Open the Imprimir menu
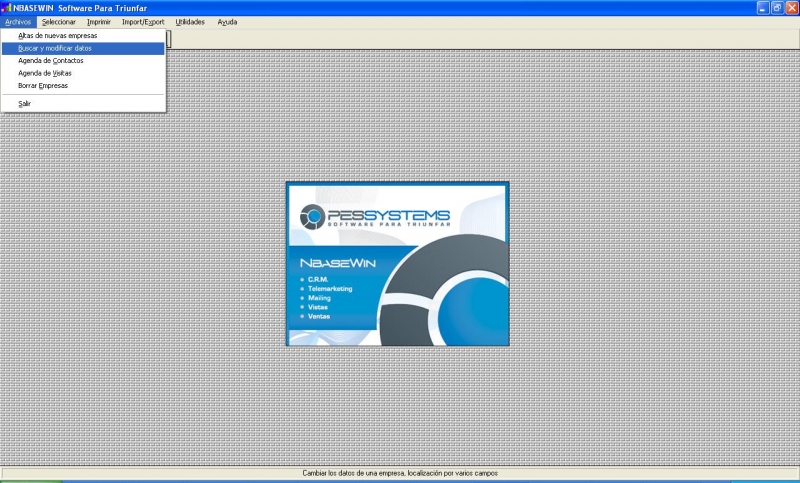The width and height of the screenshot is (800, 483). [x=98, y=22]
